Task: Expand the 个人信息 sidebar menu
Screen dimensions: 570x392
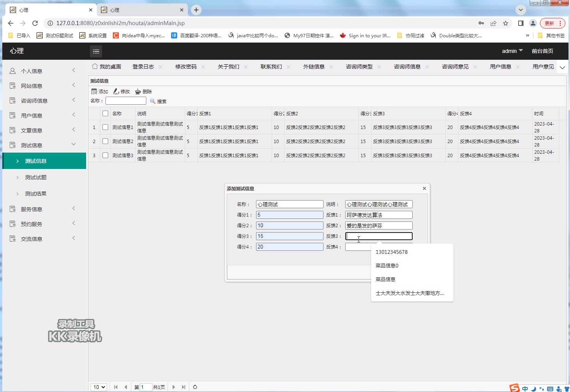Action: pos(74,70)
